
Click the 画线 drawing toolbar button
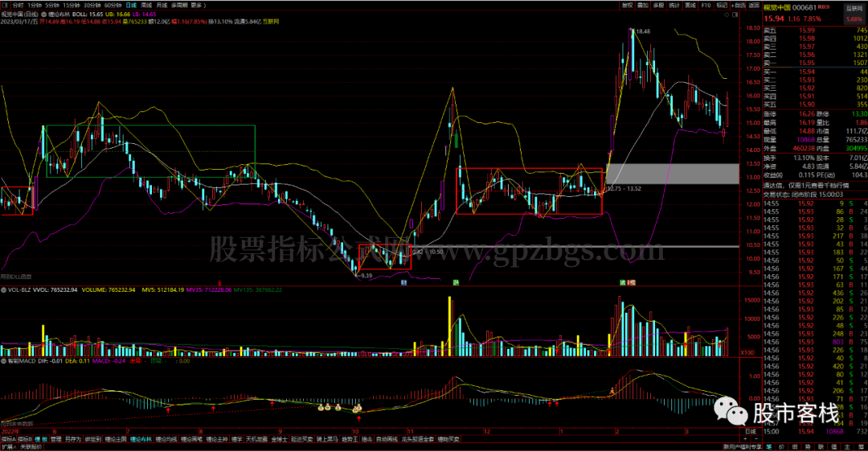point(690,5)
